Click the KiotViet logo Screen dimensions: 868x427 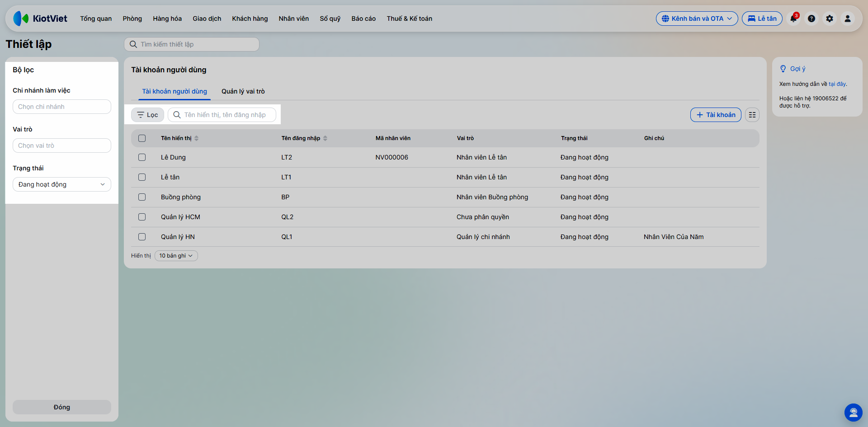point(40,19)
